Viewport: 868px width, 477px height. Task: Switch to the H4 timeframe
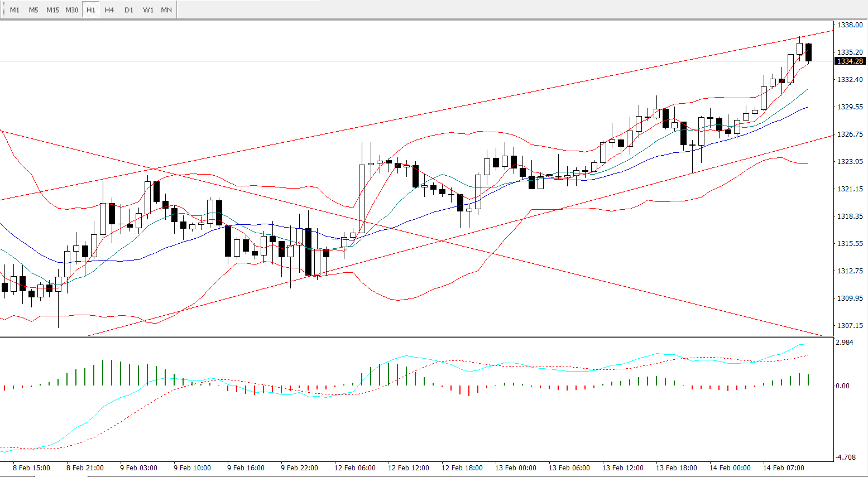pyautogui.click(x=109, y=10)
